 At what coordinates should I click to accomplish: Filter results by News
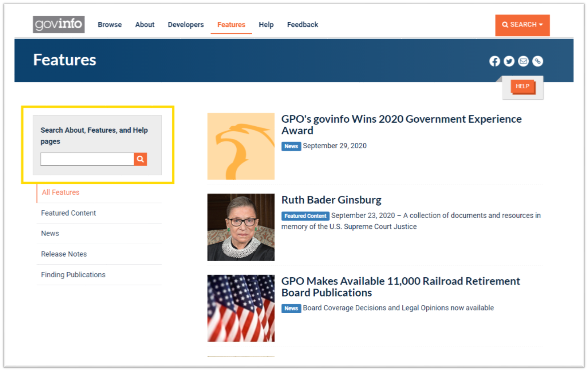tap(49, 233)
